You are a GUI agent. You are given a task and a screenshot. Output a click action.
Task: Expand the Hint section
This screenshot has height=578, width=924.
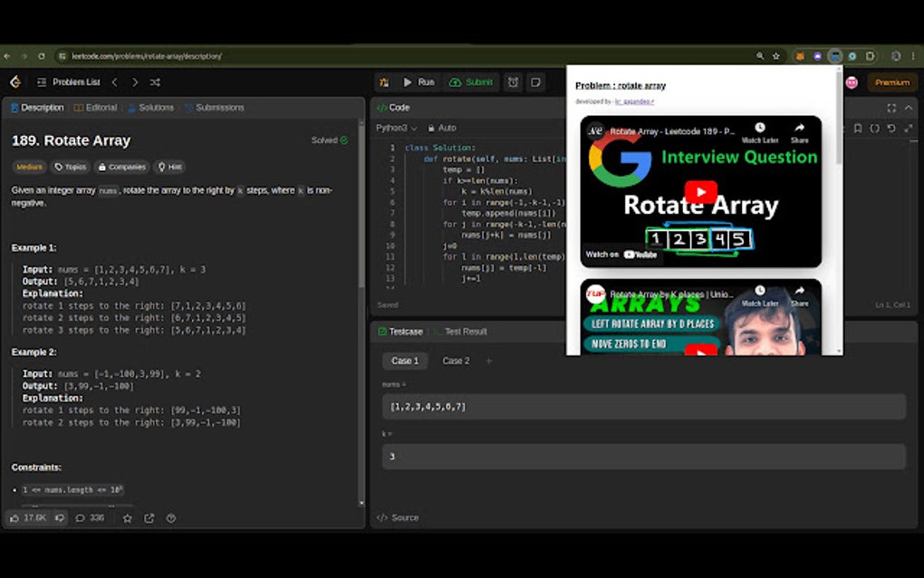pos(169,167)
